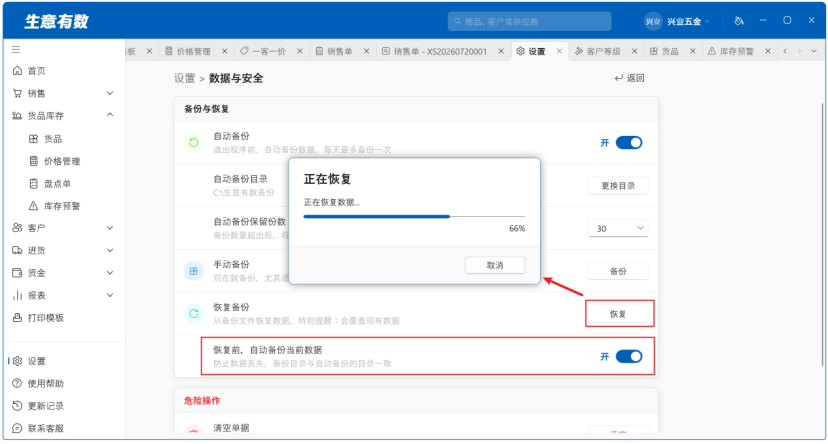Toggle the 自动备份 switch
Image resolution: width=828 pixels, height=444 pixels.
pyautogui.click(x=629, y=143)
